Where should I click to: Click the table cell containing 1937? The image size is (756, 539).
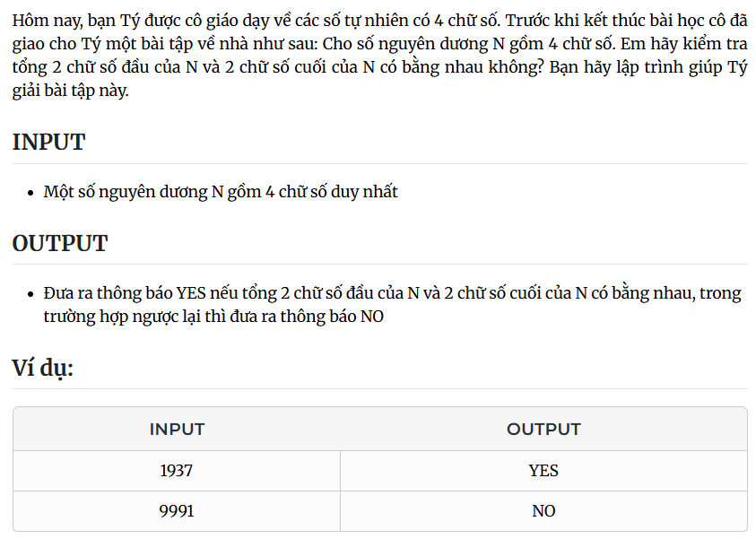(x=177, y=471)
